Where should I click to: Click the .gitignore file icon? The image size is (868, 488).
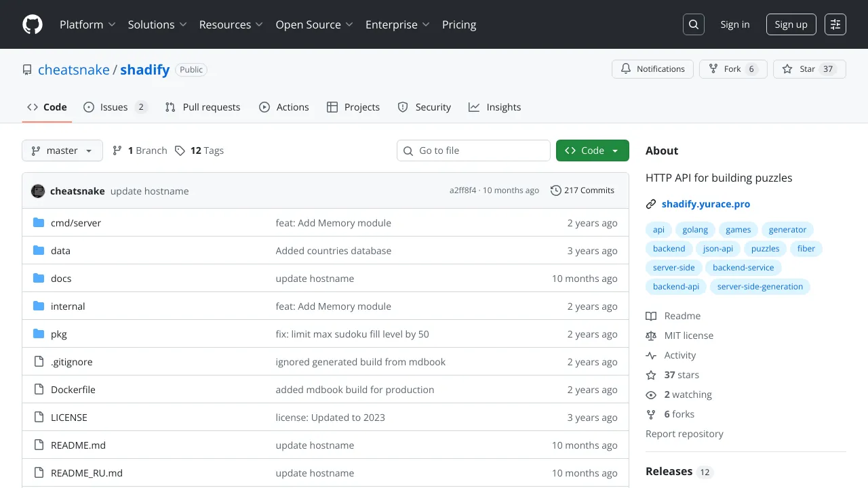[39, 361]
